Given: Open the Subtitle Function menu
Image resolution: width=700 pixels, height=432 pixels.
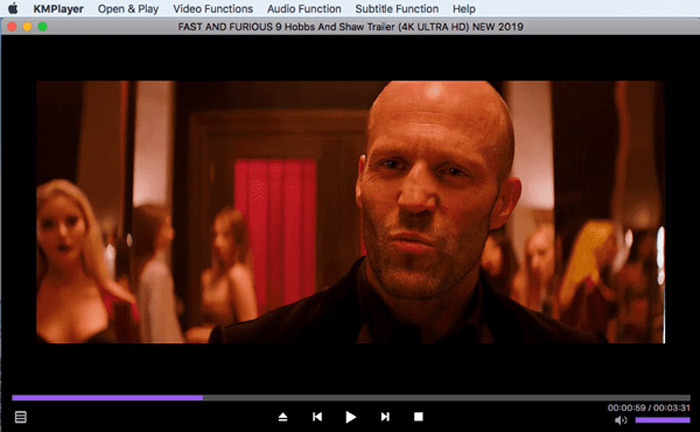Looking at the screenshot, I should [397, 9].
